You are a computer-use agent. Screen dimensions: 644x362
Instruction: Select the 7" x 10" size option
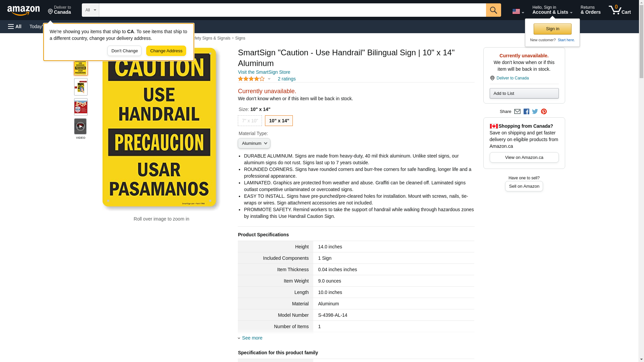point(250,121)
